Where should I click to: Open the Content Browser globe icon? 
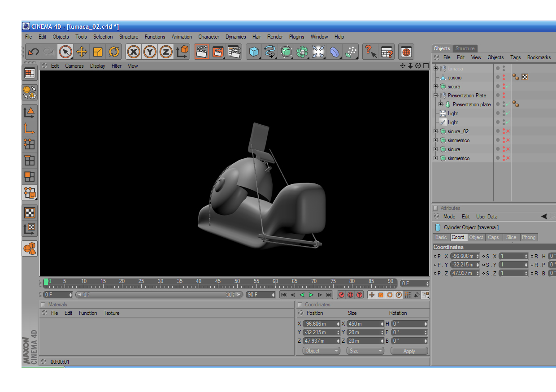pyautogui.click(x=406, y=52)
